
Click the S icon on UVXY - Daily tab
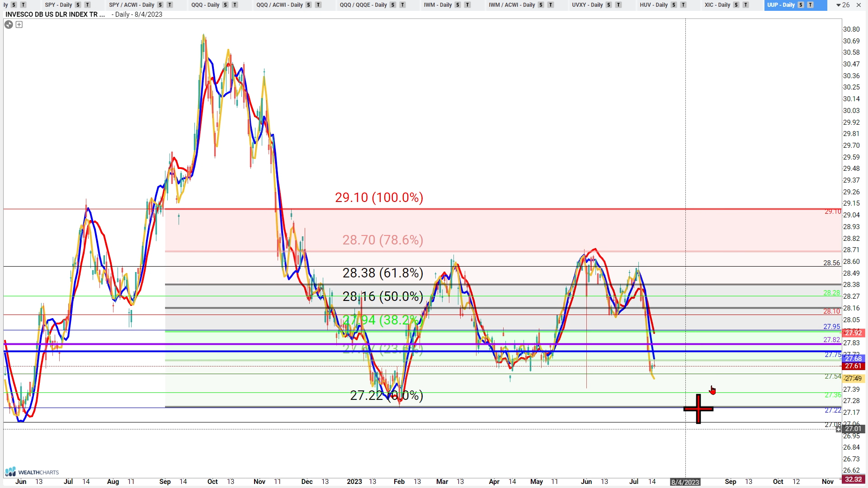coord(609,5)
